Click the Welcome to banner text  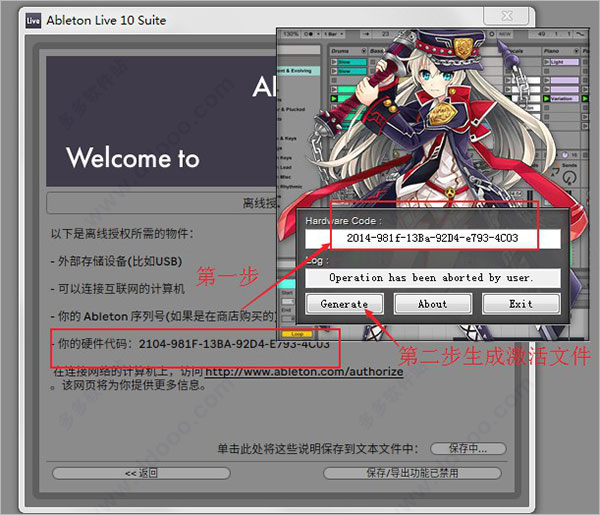coord(133,158)
